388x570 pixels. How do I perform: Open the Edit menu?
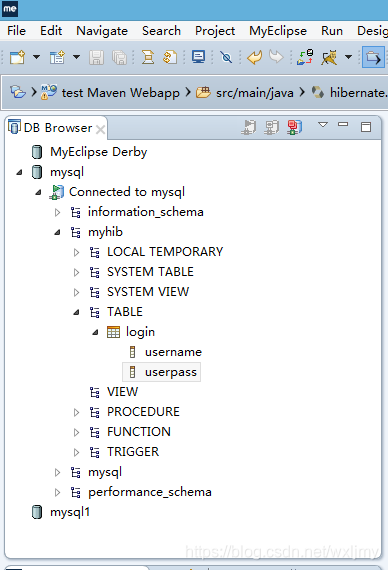click(51, 31)
